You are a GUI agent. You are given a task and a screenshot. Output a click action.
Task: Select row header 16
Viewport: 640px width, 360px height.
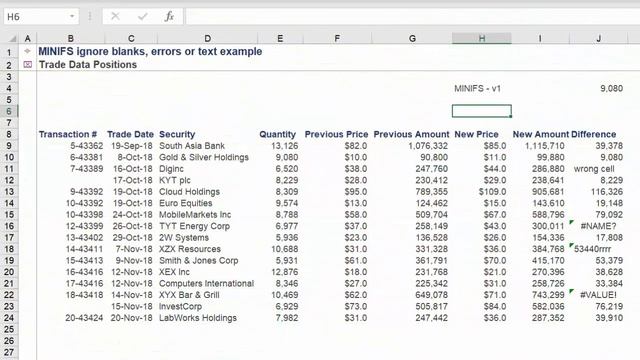tap(9, 226)
